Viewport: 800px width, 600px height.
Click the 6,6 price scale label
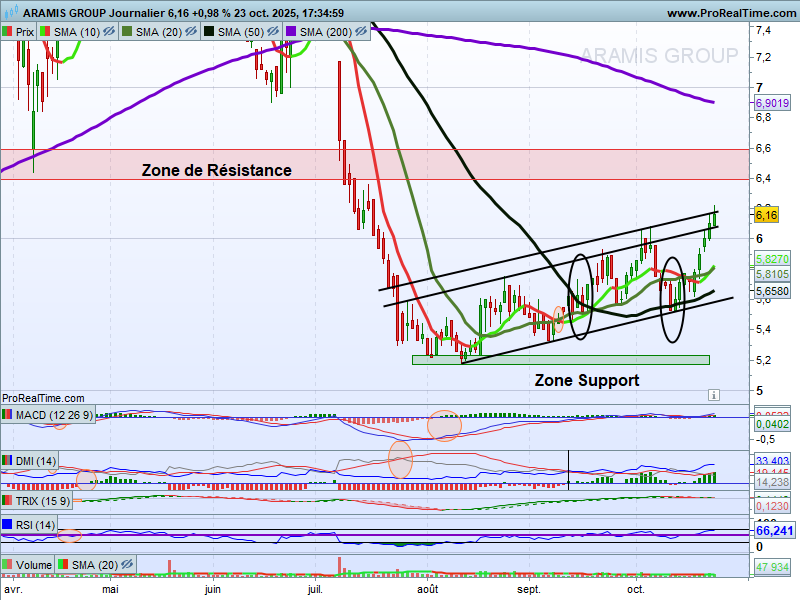coord(764,148)
